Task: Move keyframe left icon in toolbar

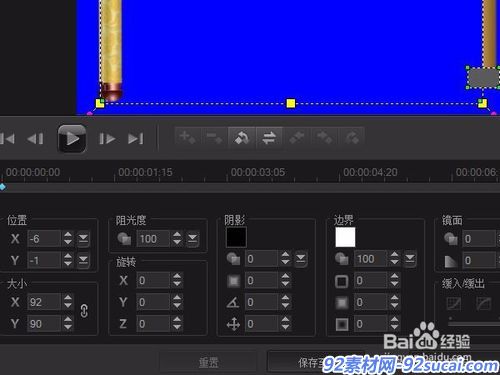Action: coord(296,137)
